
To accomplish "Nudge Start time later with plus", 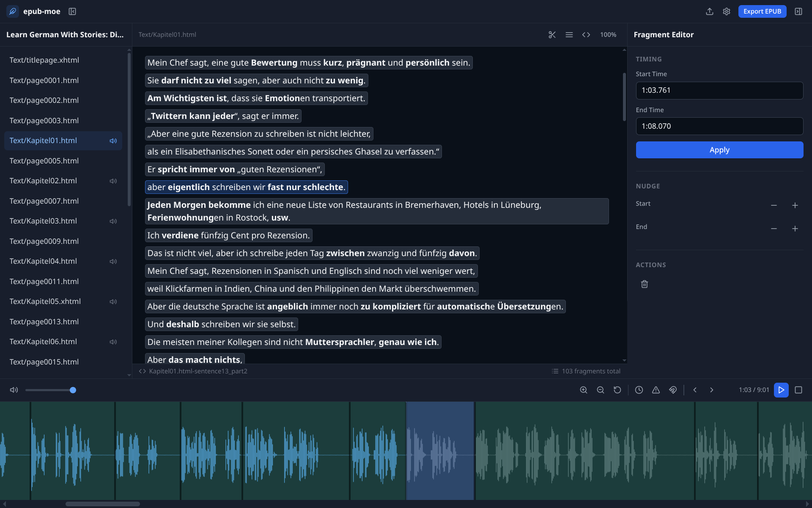I will tap(795, 205).
